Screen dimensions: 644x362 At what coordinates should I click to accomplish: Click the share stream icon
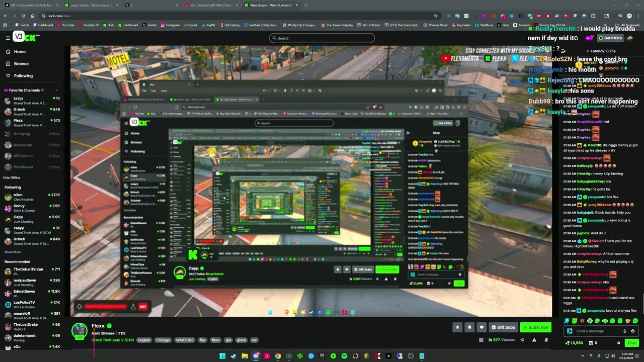pyautogui.click(x=522, y=340)
